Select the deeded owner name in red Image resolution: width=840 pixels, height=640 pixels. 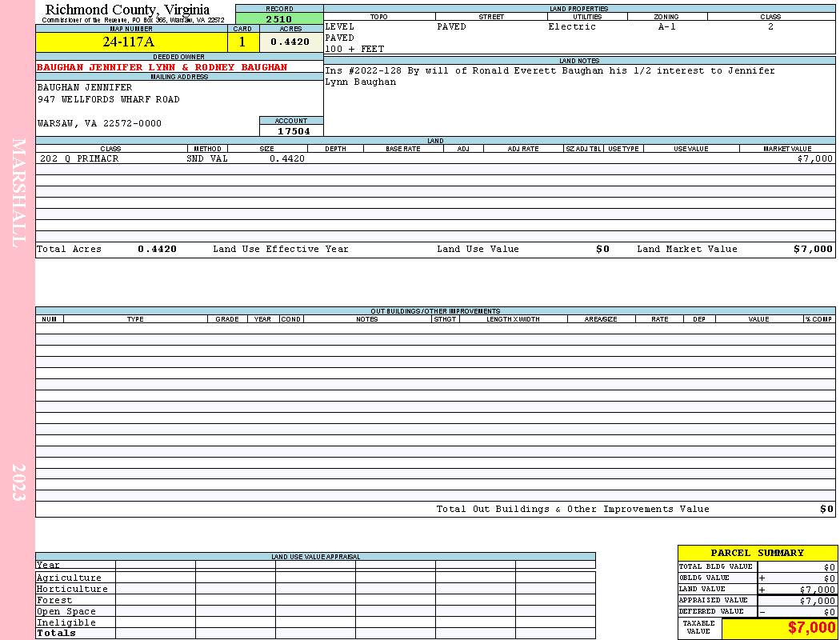click(162, 67)
